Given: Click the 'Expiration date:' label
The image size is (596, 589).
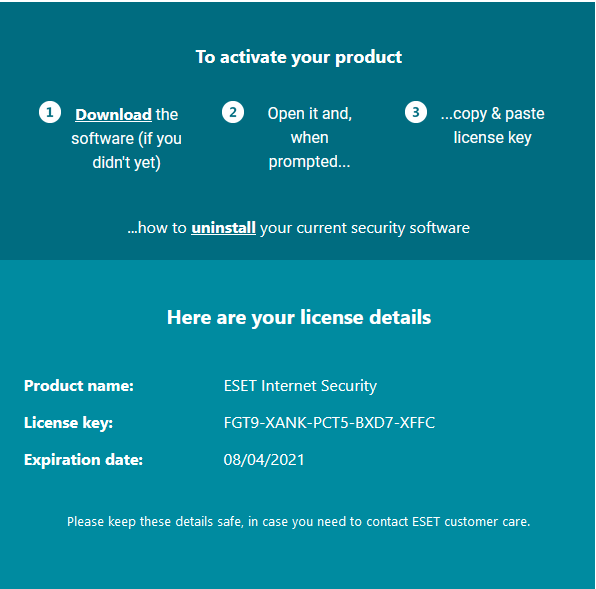Looking at the screenshot, I should (x=84, y=460).
